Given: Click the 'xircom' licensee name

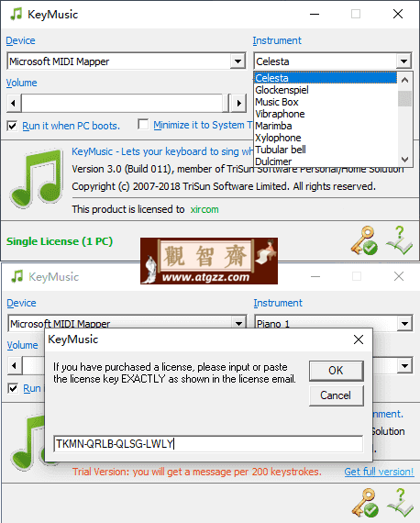Looking at the screenshot, I should click(204, 209).
